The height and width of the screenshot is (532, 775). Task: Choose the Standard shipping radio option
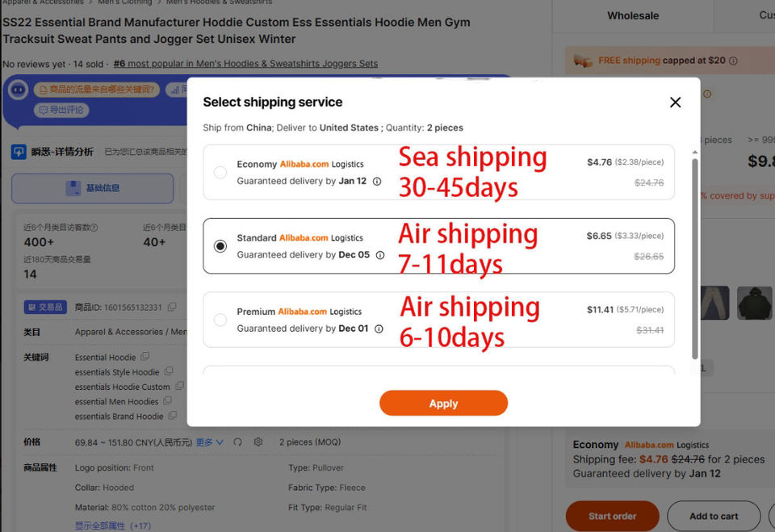point(220,246)
